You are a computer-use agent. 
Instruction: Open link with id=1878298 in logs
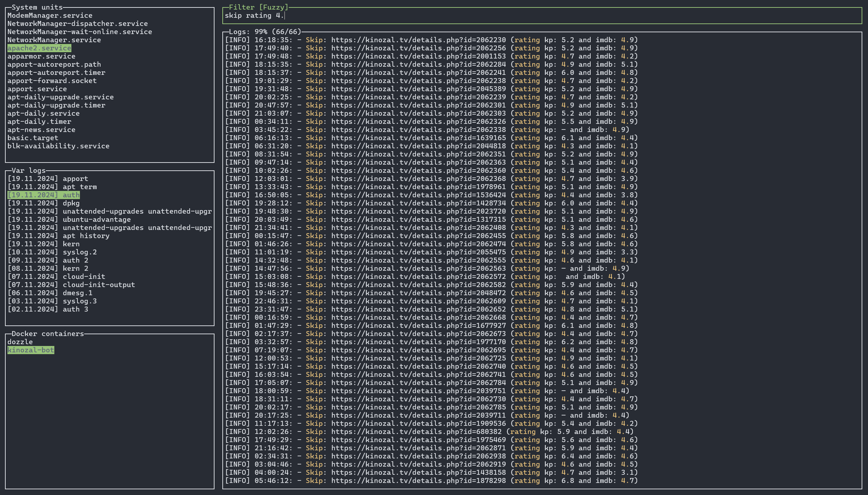(x=418, y=480)
